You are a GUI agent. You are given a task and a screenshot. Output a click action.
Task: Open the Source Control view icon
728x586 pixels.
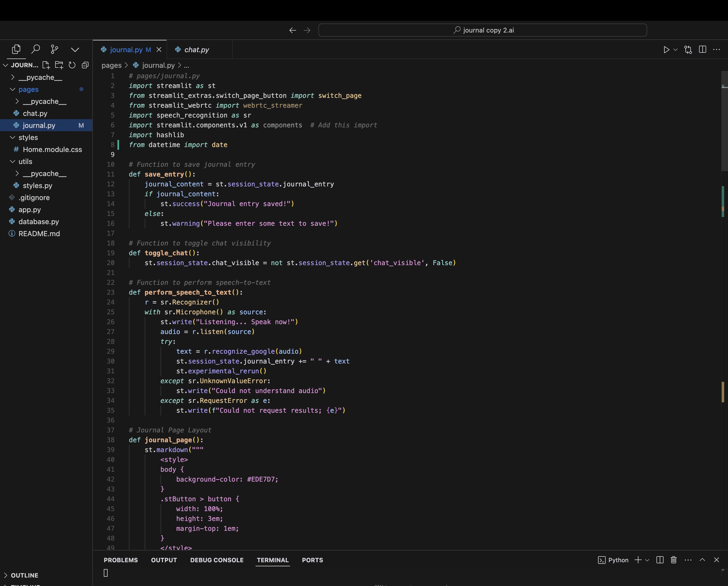[54, 49]
